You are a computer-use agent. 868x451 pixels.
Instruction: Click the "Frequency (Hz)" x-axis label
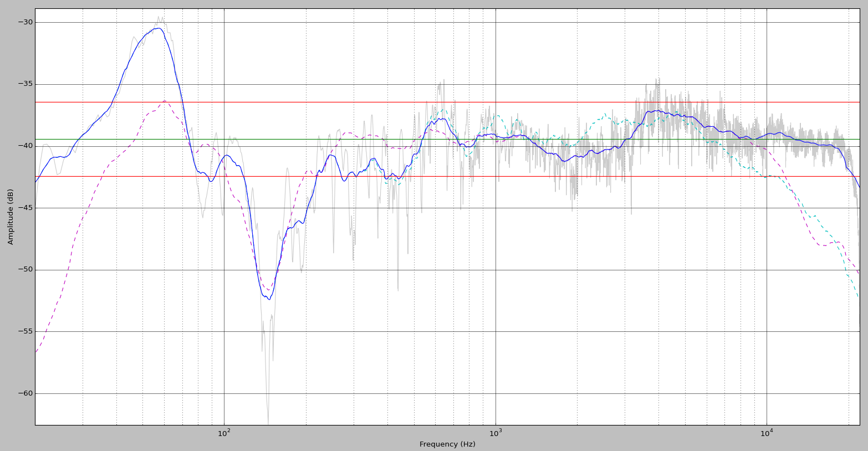(447, 444)
